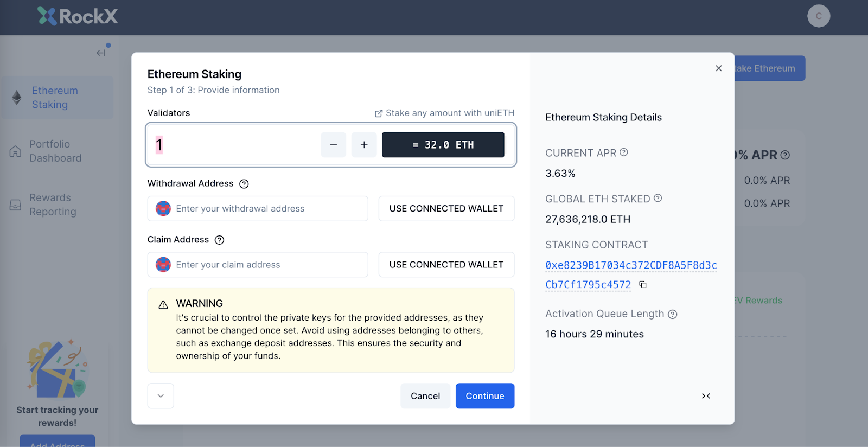
Task: Click the Claim Address help icon
Action: tap(219, 240)
